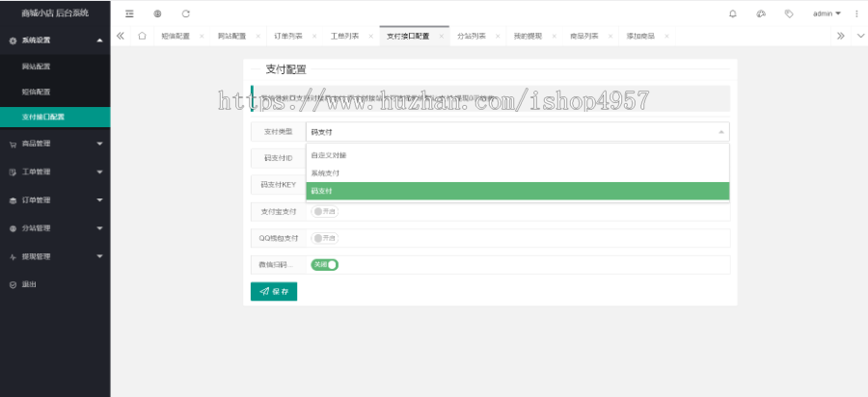Close the 短信配置 tab

pos(201,37)
